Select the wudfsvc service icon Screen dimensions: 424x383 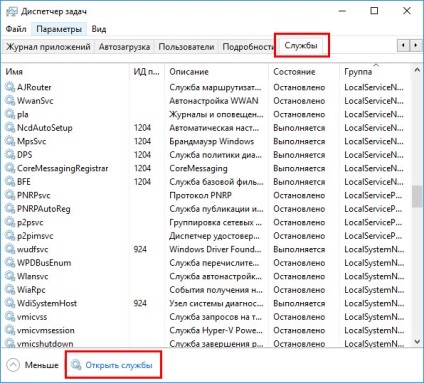point(10,249)
